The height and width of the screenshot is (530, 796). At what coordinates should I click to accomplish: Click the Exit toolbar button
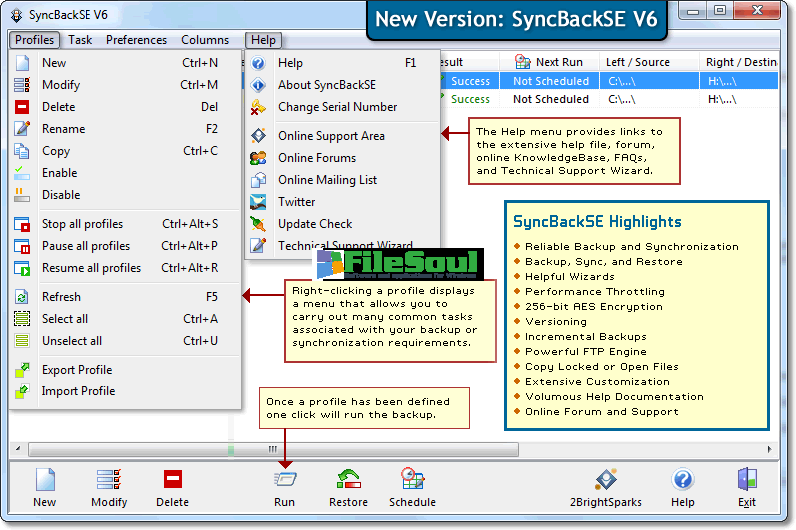point(747,486)
